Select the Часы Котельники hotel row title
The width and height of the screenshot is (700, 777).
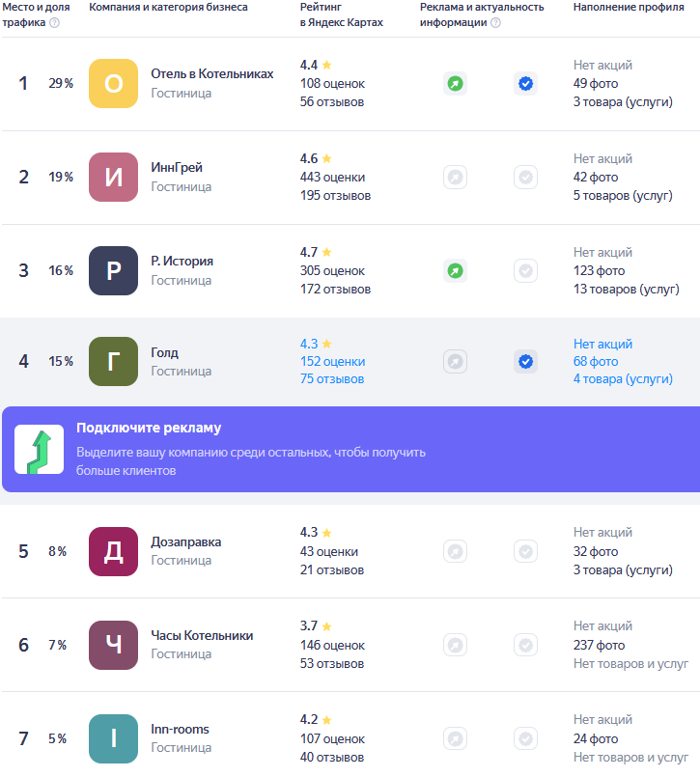[x=202, y=636]
